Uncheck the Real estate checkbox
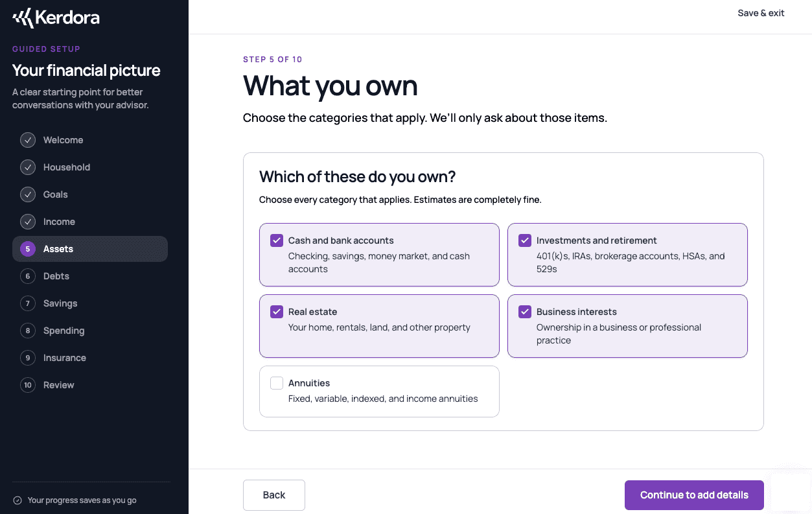The width and height of the screenshot is (812, 514). pyautogui.click(x=277, y=312)
